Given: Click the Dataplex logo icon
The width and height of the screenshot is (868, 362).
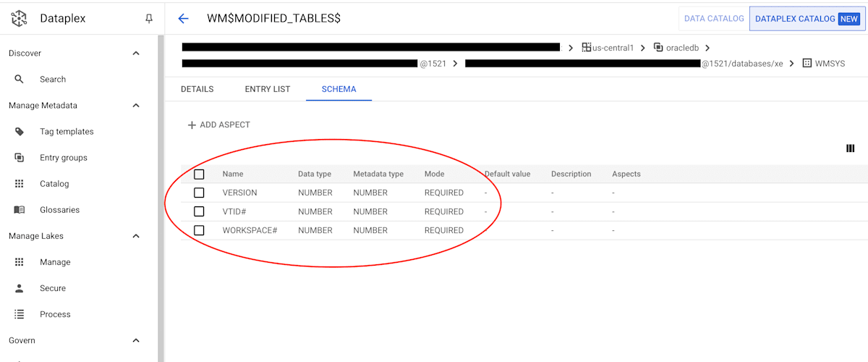Looking at the screenshot, I should [x=20, y=19].
